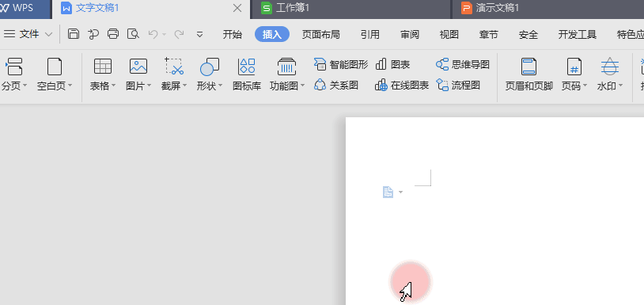Click the Undo arrow icon
The width and height of the screenshot is (644, 305).
[x=153, y=34]
